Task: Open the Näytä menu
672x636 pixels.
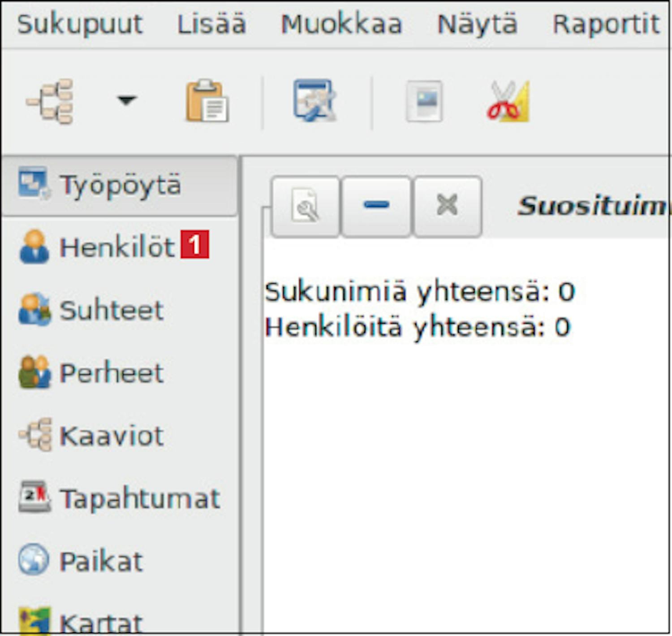Action: pyautogui.click(x=477, y=24)
